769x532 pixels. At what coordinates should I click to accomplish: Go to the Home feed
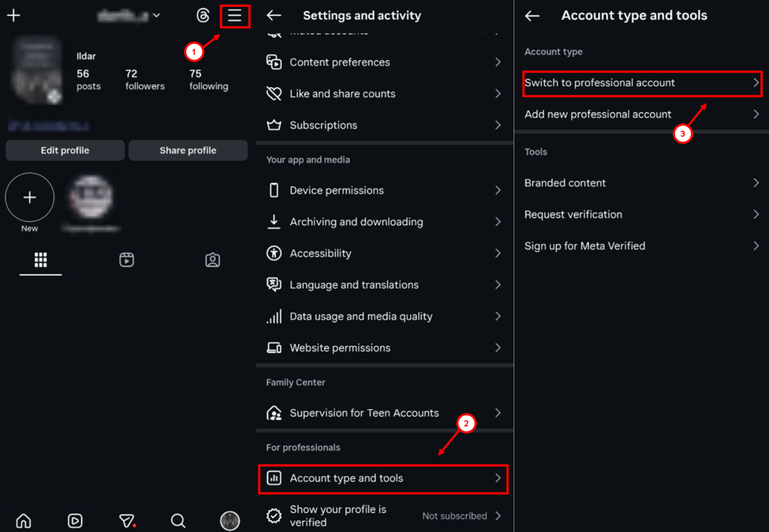click(x=23, y=520)
